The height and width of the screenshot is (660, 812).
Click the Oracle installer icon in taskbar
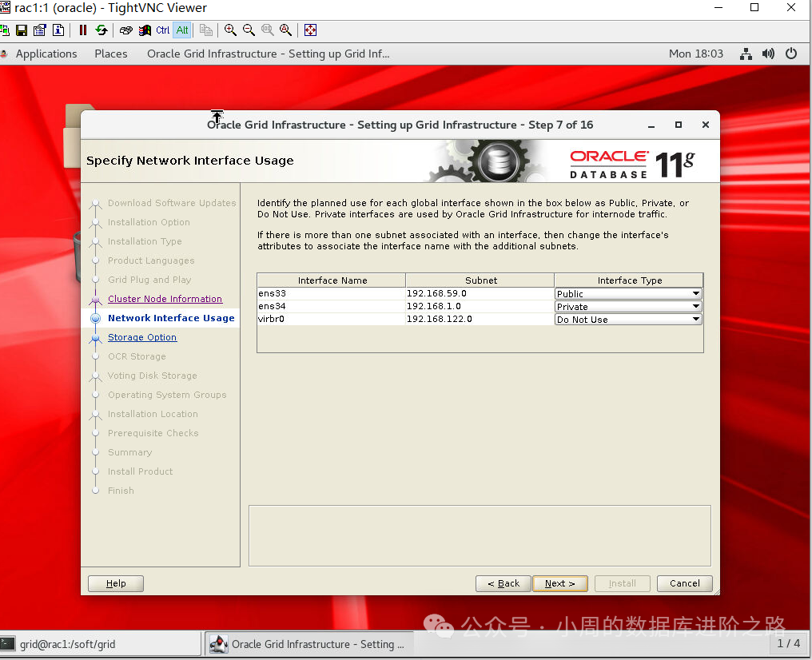click(218, 645)
